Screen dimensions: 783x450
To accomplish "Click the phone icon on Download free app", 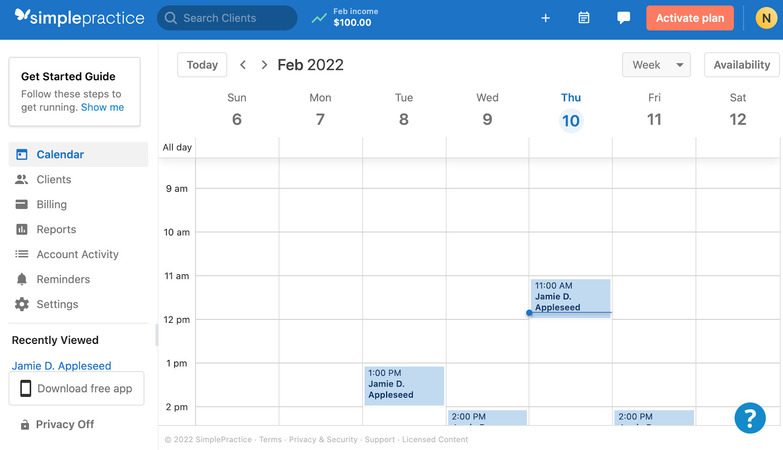I will click(x=25, y=388).
